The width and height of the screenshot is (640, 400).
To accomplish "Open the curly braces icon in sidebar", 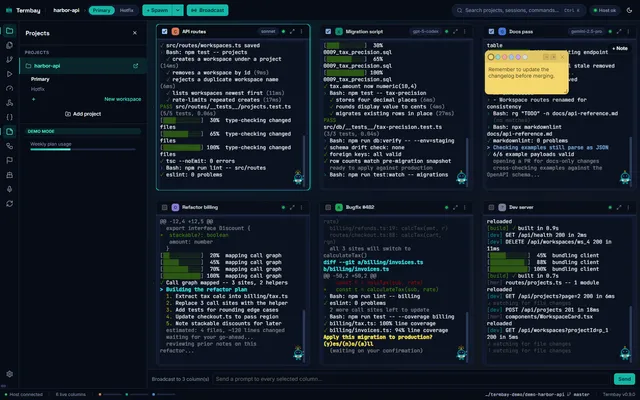I will pos(9,117).
